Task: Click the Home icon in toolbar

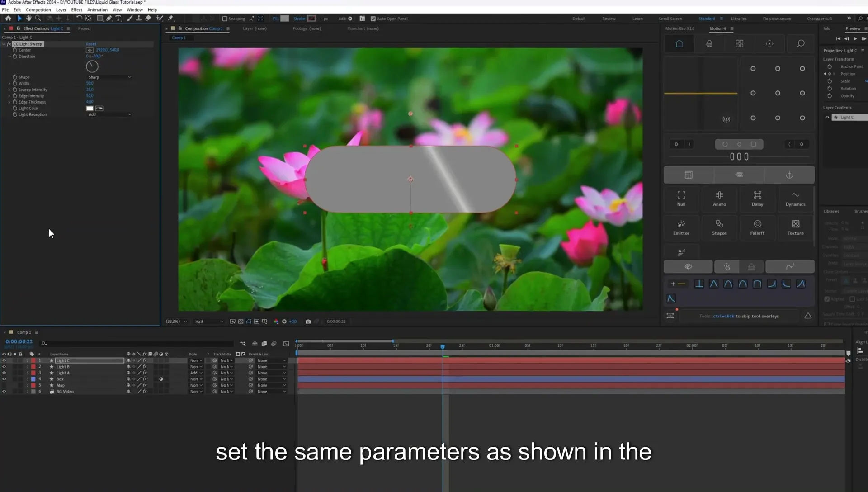Action: pyautogui.click(x=8, y=19)
